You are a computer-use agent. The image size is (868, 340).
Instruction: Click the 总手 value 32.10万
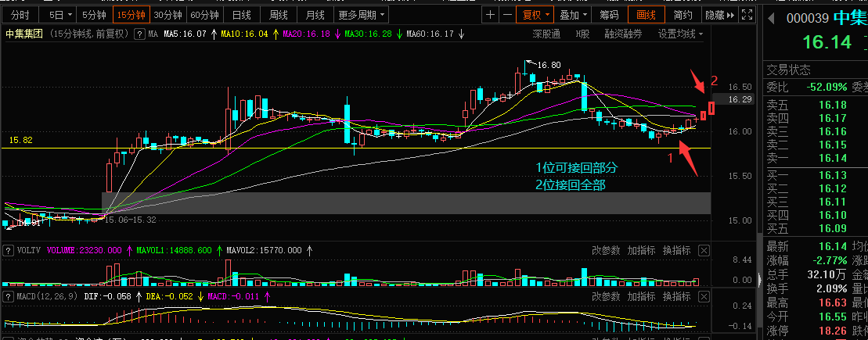827,274
